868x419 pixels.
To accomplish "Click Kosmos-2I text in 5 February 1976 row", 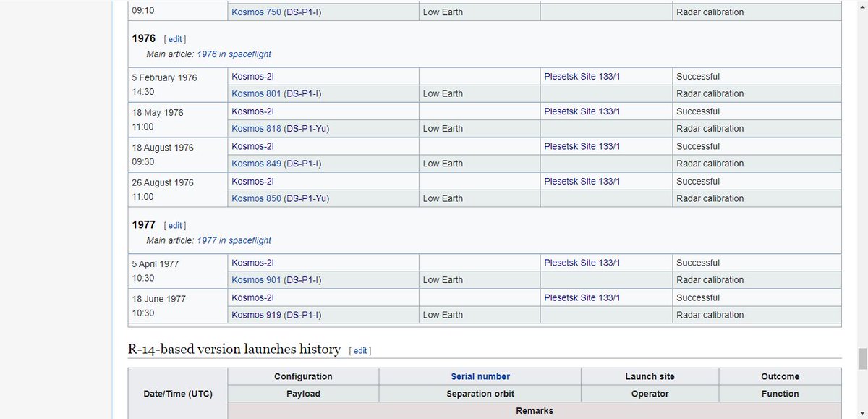I will [252, 77].
